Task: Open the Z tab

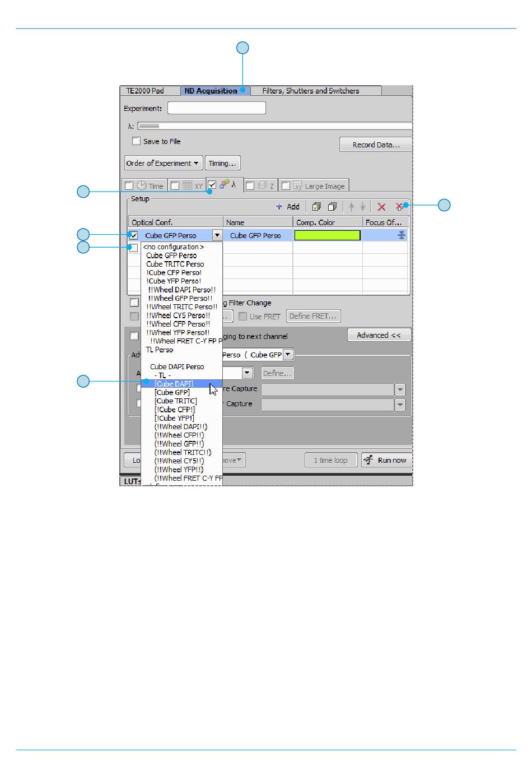Action: [x=260, y=186]
